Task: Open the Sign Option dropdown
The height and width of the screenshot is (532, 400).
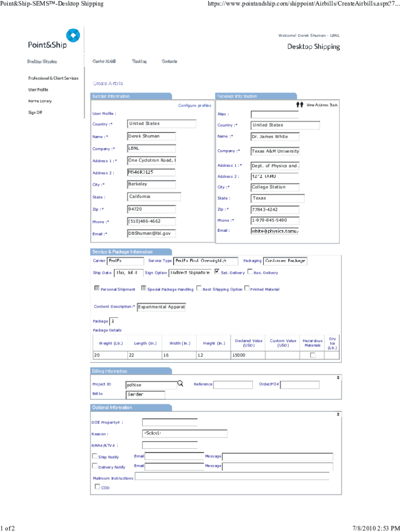Action: click(x=190, y=273)
